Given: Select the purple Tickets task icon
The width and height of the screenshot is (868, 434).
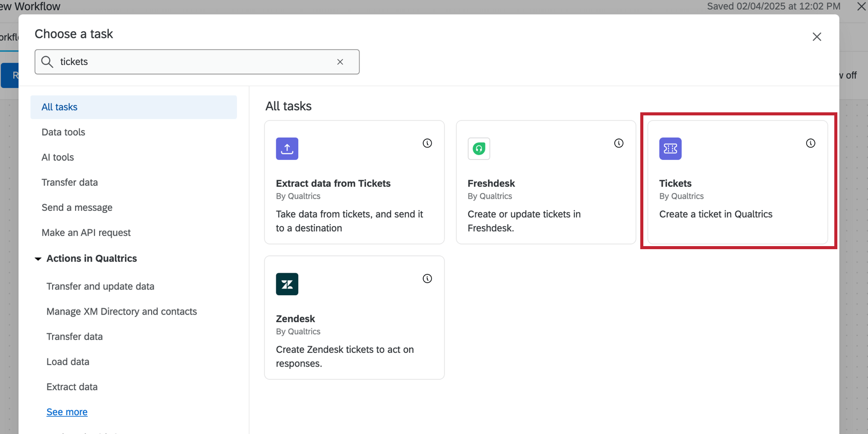Looking at the screenshot, I should click(670, 149).
